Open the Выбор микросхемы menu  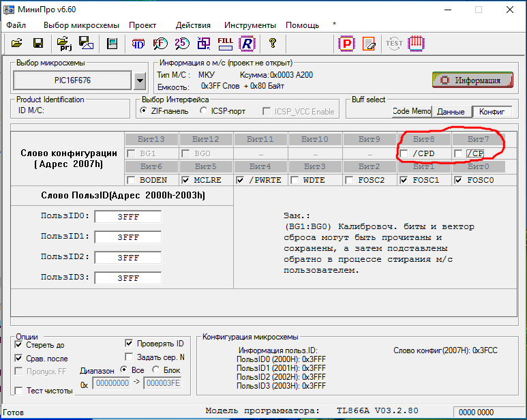[x=80, y=25]
